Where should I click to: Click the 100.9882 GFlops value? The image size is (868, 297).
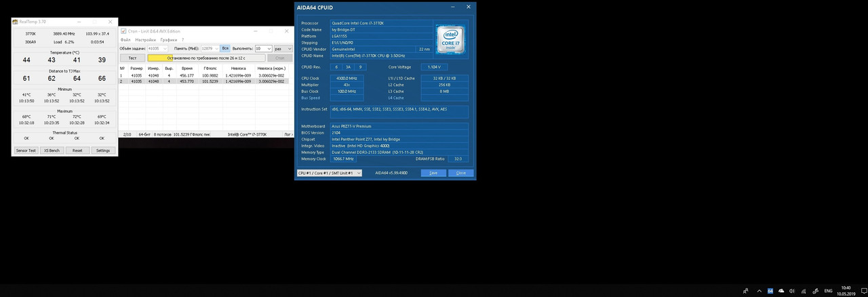[210, 75]
